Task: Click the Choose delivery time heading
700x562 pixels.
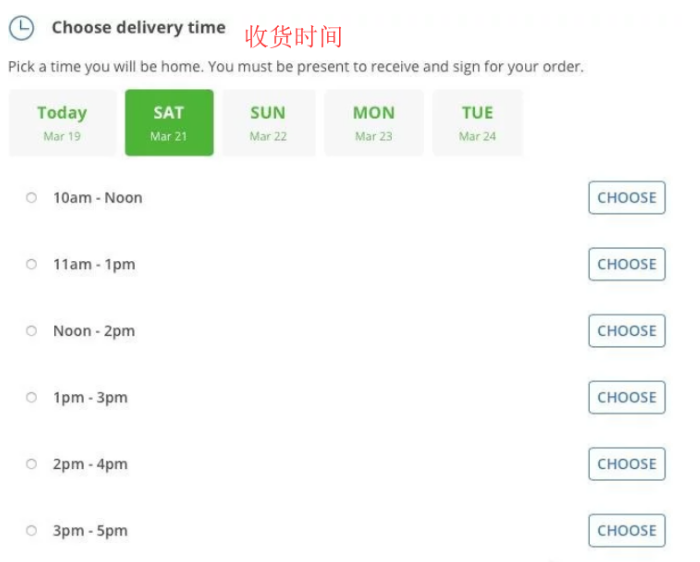Action: [x=139, y=28]
